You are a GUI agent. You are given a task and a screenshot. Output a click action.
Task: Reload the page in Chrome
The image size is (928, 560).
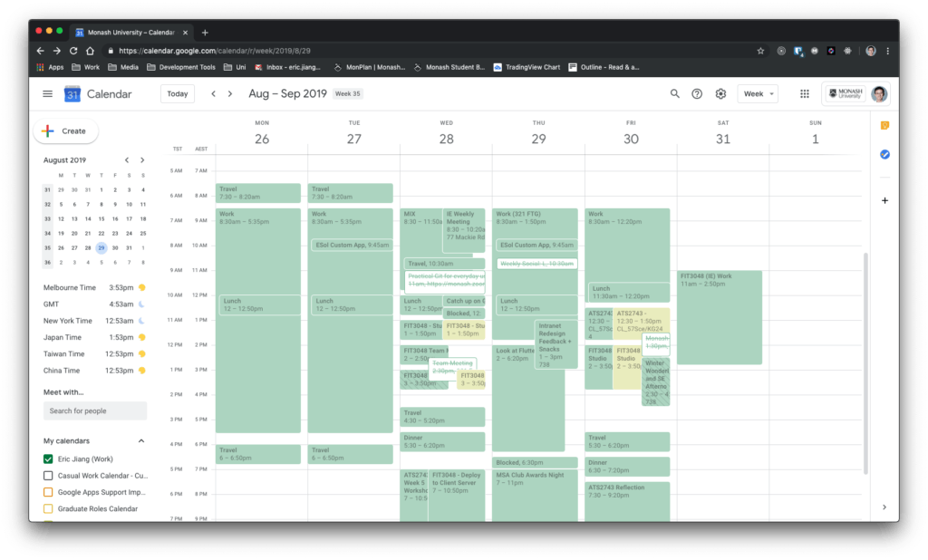[73, 51]
